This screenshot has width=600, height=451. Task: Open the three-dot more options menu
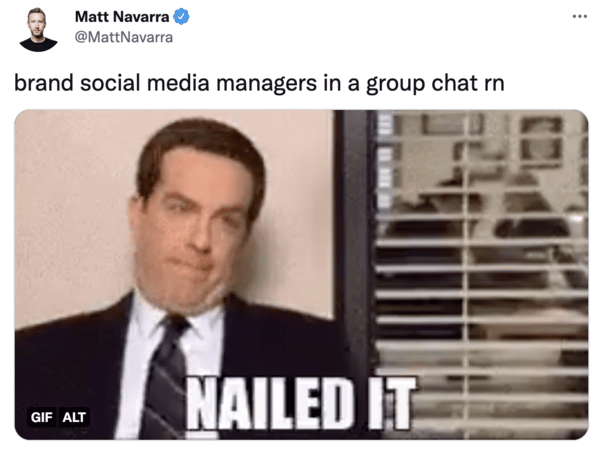tap(579, 16)
